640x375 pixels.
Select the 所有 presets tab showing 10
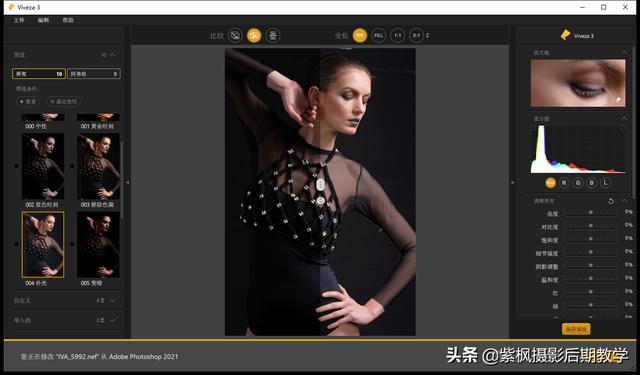(x=39, y=73)
